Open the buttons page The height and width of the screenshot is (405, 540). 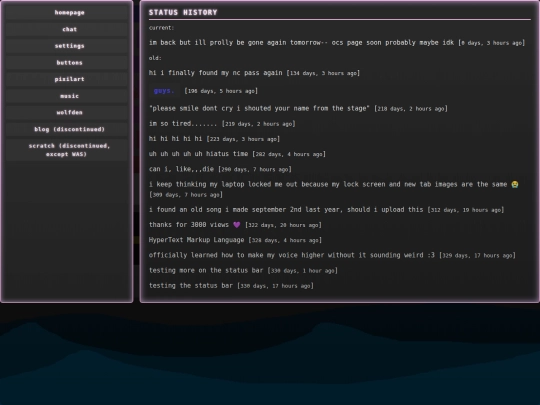67,63
